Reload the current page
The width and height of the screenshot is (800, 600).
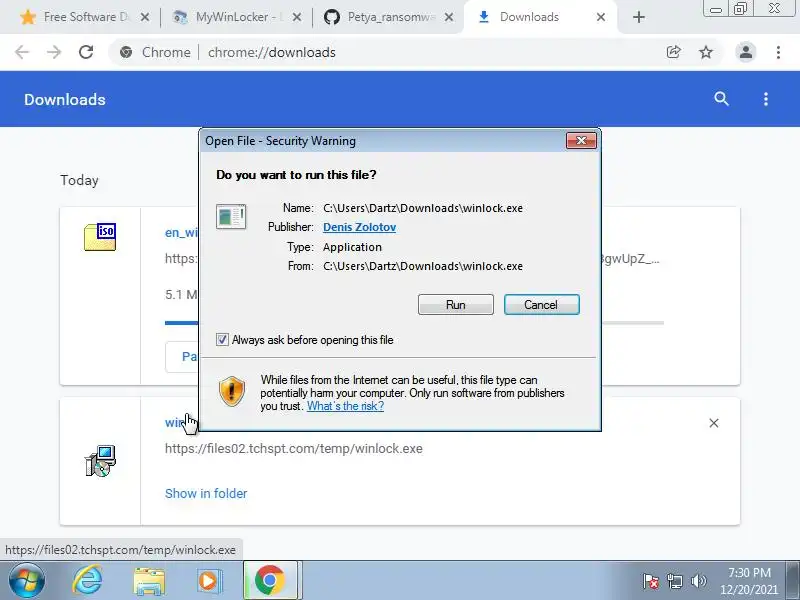86,52
